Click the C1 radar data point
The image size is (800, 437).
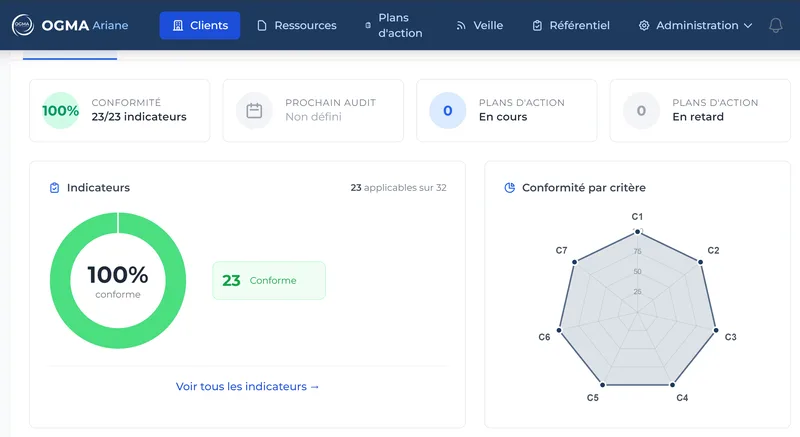(637, 232)
